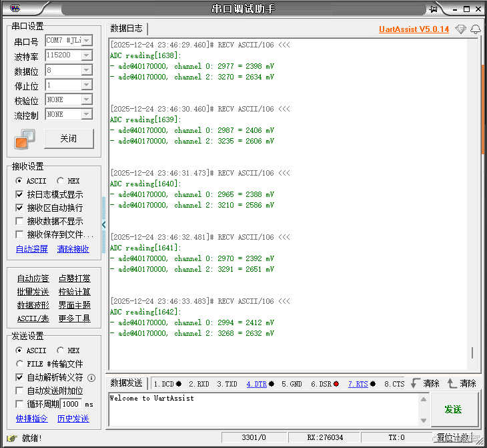
Task: Toggle 自动解析转义符 checkbox
Action: point(19,377)
